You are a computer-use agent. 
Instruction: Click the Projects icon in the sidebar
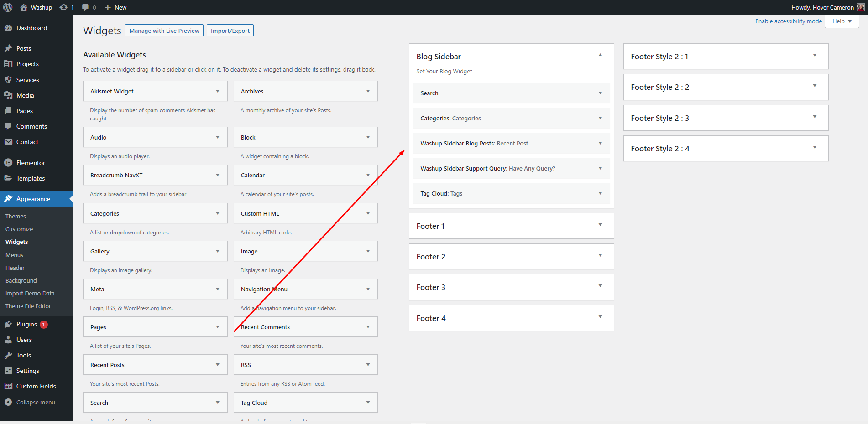coord(8,64)
